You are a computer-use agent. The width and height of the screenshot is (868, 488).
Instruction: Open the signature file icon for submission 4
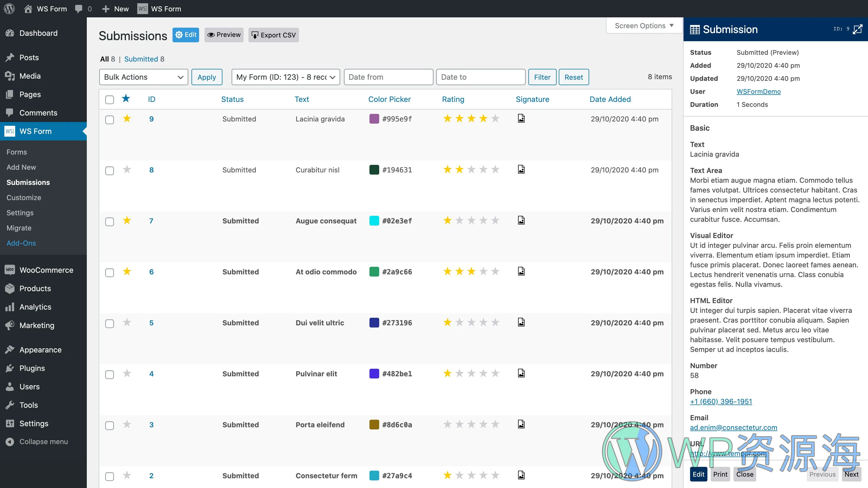tap(521, 373)
